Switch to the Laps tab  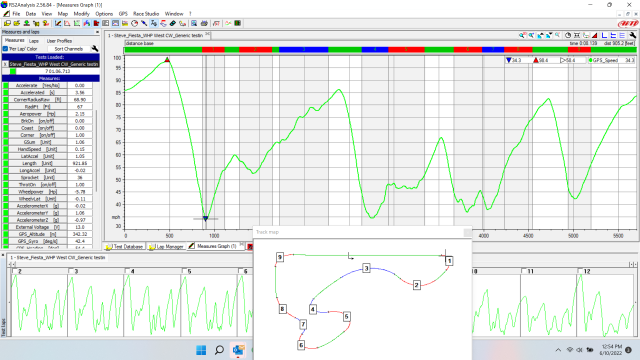click(x=34, y=41)
